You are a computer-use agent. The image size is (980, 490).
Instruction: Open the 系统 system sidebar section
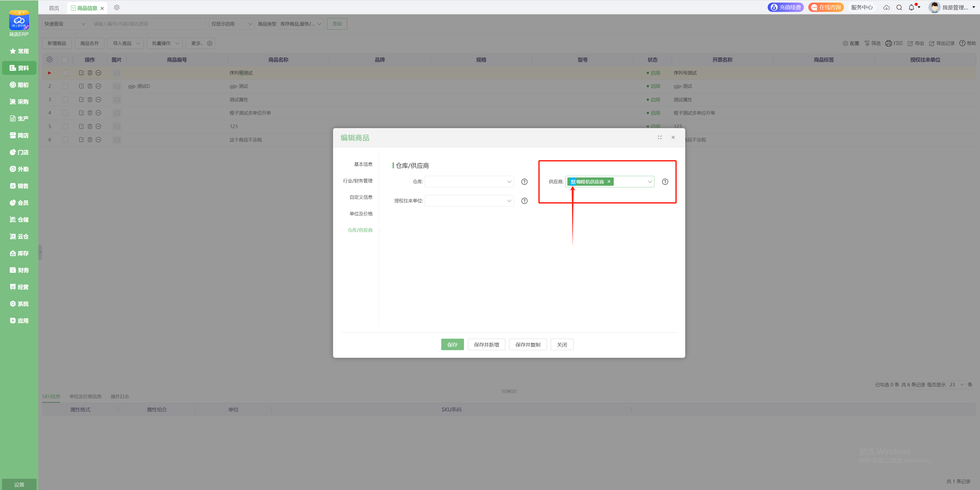pyautogui.click(x=19, y=304)
